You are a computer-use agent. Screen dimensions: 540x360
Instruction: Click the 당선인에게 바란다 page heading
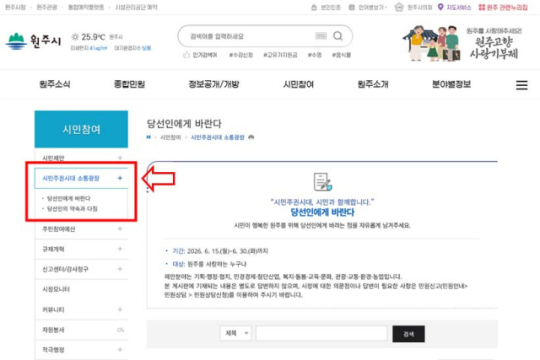[x=184, y=123]
